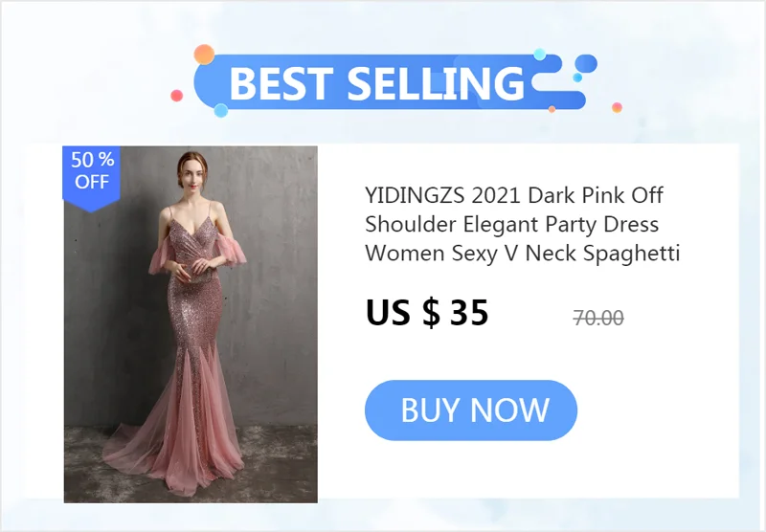Click the light blue circle under banner's left edge
766x532 pixels.
(x=221, y=110)
